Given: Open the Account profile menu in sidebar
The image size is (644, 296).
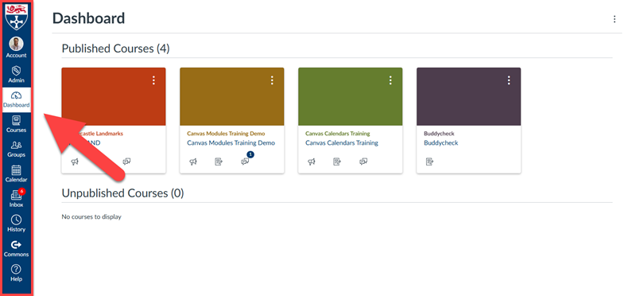Looking at the screenshot, I should (17, 47).
